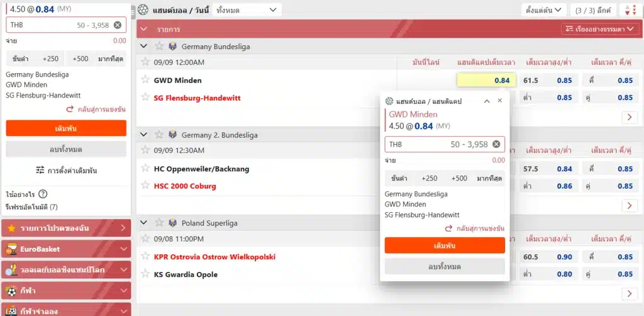Viewport: 644px width, 316px height.
Task: Open the เรียงอย่างธรรมดา sort dropdown
Action: point(600,29)
